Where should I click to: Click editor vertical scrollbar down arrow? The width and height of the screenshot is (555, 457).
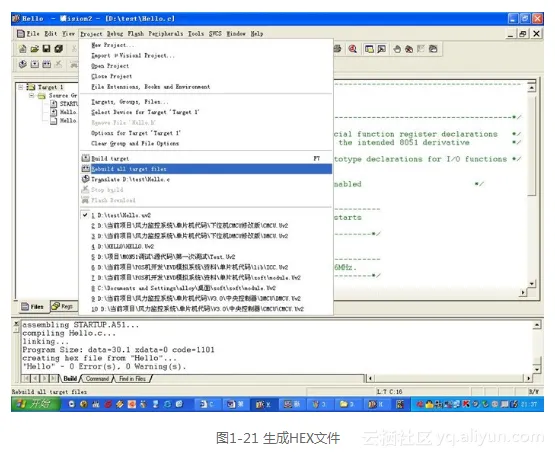tap(531, 283)
